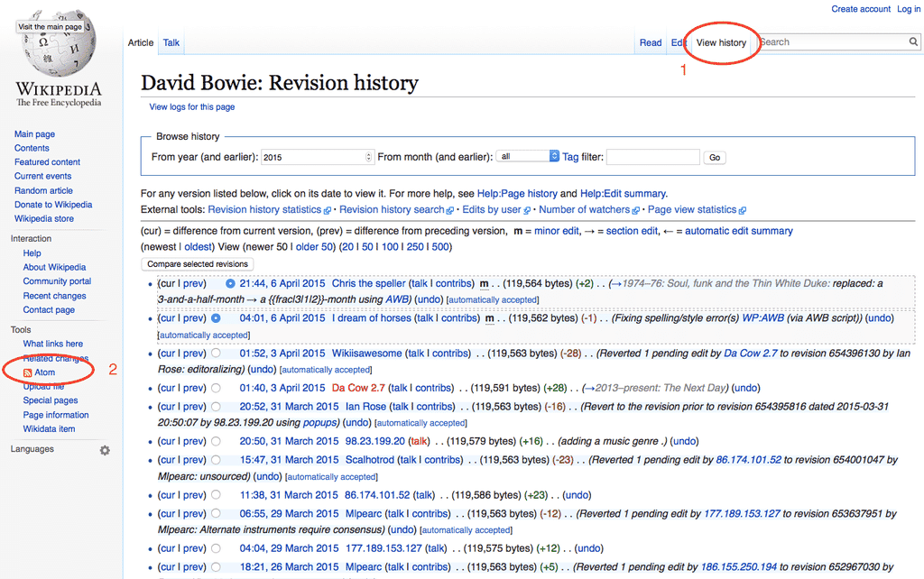Select radio button for 21:44, 6 April 2015 revision
Screen dimensions: 924x579
(x=230, y=283)
